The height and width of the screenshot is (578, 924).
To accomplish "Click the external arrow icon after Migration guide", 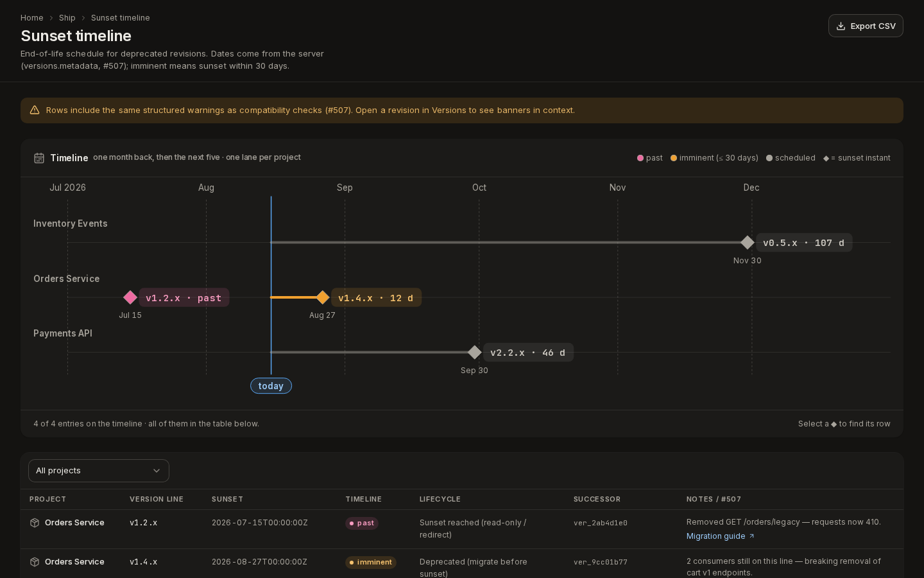I will click(752, 536).
